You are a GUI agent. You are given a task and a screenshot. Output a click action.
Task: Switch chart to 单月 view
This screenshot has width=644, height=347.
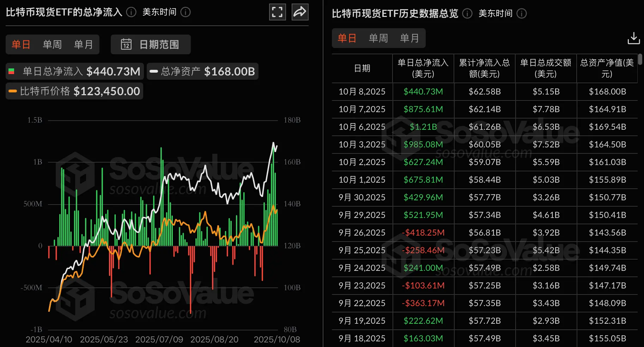pyautogui.click(x=84, y=44)
